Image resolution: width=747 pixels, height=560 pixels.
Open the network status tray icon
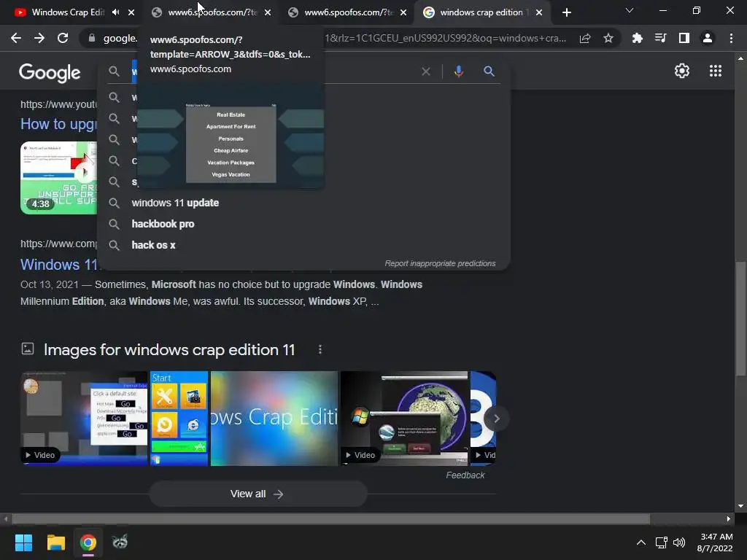[661, 542]
